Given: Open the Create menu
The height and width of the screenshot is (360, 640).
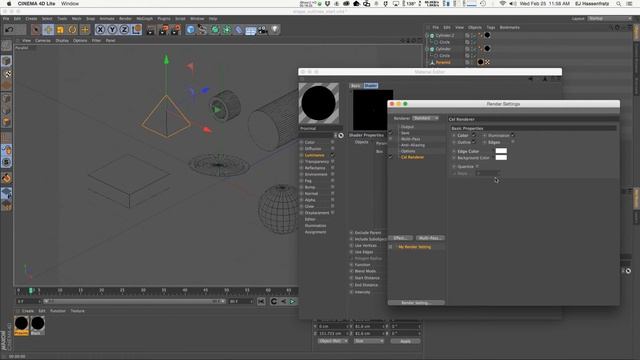Looking at the screenshot, I should coord(31,19).
